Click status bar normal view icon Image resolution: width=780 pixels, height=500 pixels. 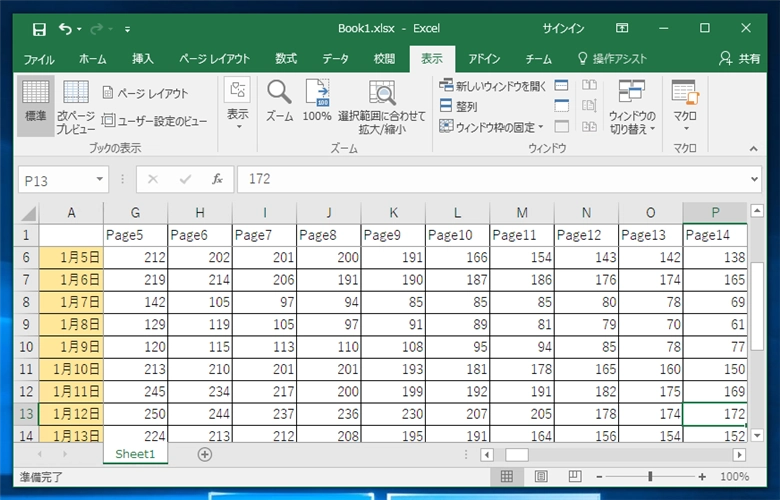[506, 477]
